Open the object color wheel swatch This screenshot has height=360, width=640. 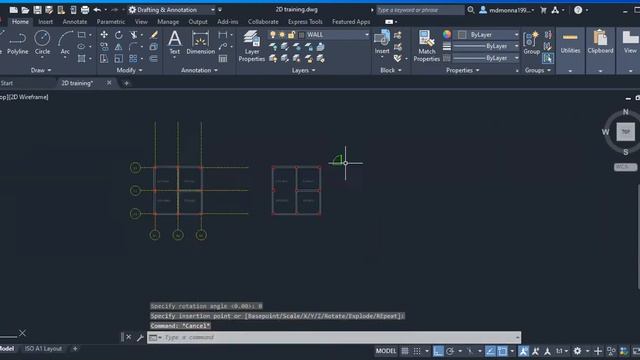(447, 35)
